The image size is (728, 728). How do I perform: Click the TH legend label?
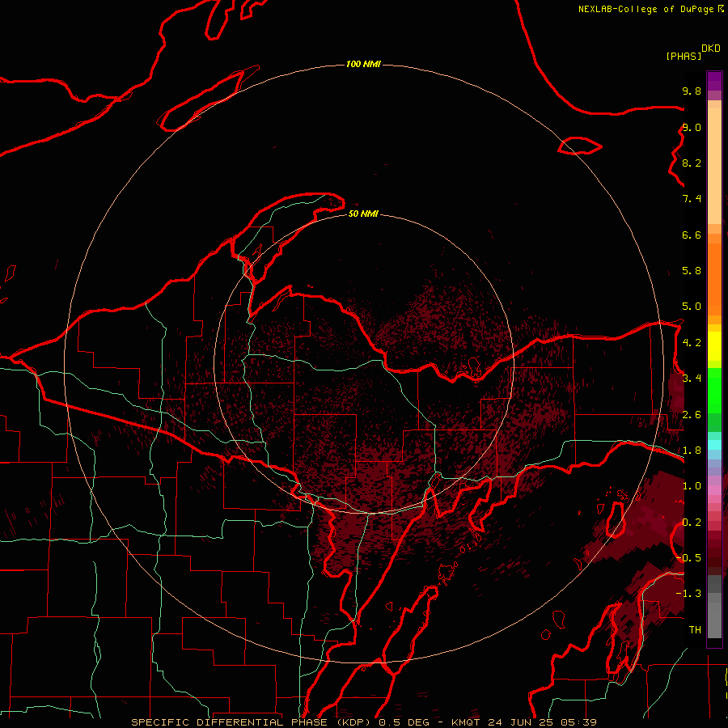coord(695,630)
